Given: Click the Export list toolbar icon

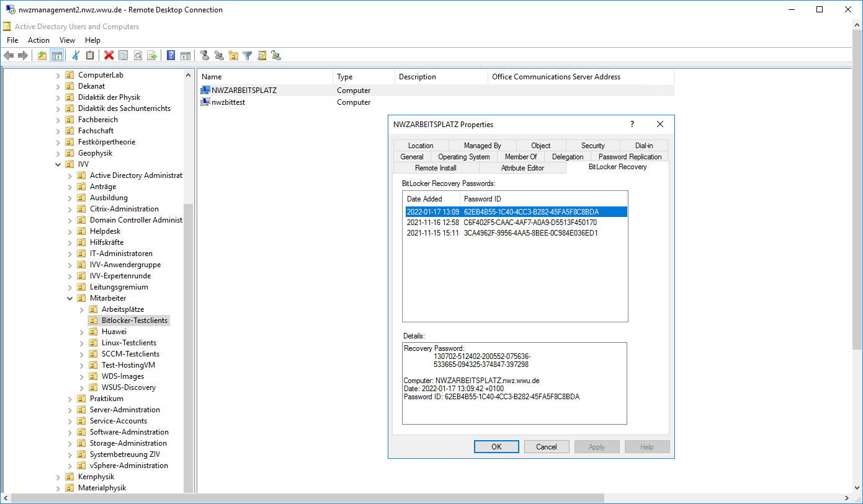Looking at the screenshot, I should (x=152, y=56).
